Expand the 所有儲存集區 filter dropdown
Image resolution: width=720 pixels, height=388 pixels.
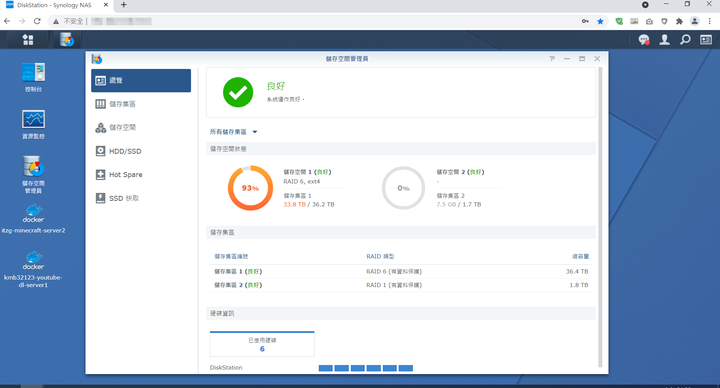coord(233,132)
